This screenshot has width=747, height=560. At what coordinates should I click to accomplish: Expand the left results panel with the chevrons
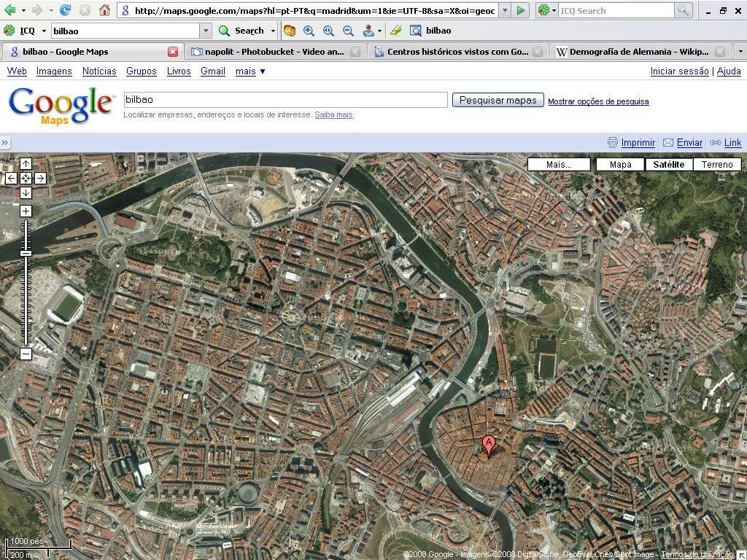click(x=5, y=143)
